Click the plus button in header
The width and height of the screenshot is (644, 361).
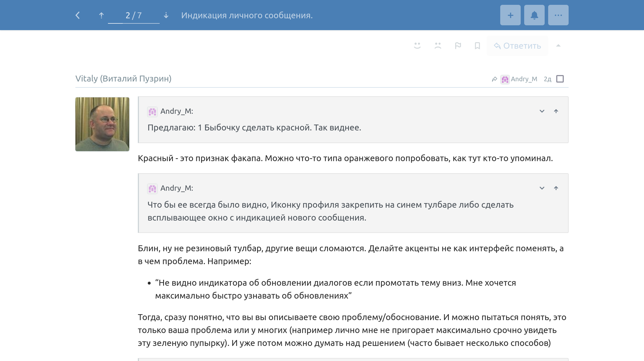tap(510, 15)
